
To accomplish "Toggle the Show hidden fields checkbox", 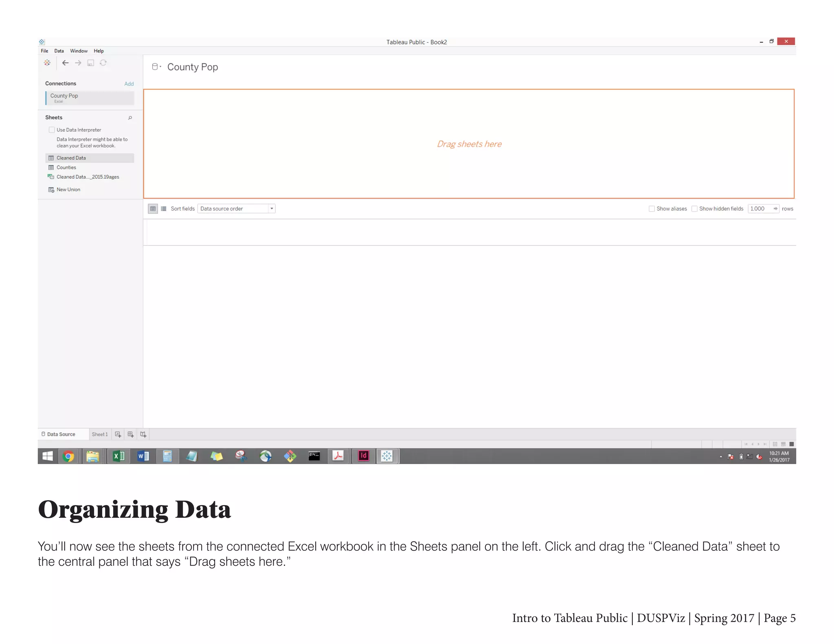I will (695, 208).
